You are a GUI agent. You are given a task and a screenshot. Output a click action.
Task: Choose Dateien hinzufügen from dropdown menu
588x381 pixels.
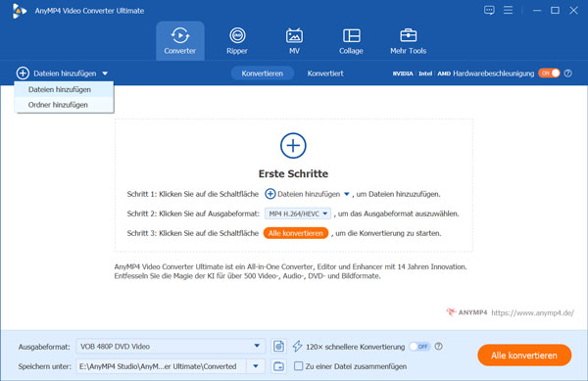point(64,89)
